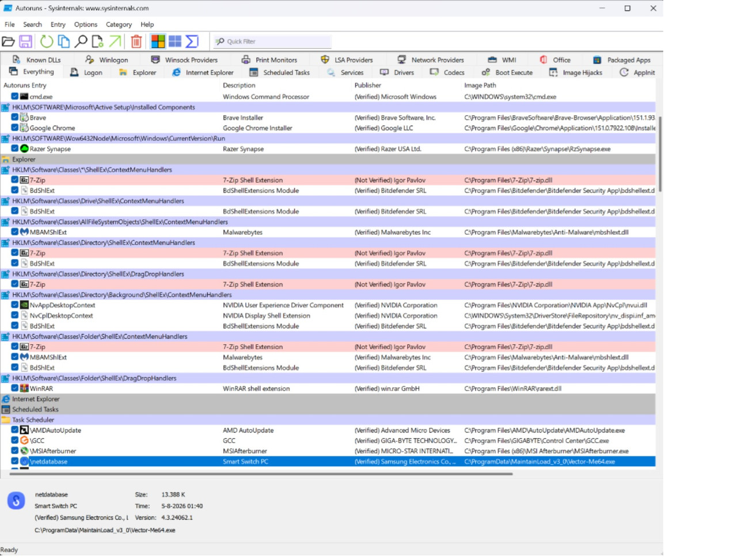The width and height of the screenshot is (737, 560).
Task: Click the vertical scrollbar of the entry list
Action: (659, 155)
